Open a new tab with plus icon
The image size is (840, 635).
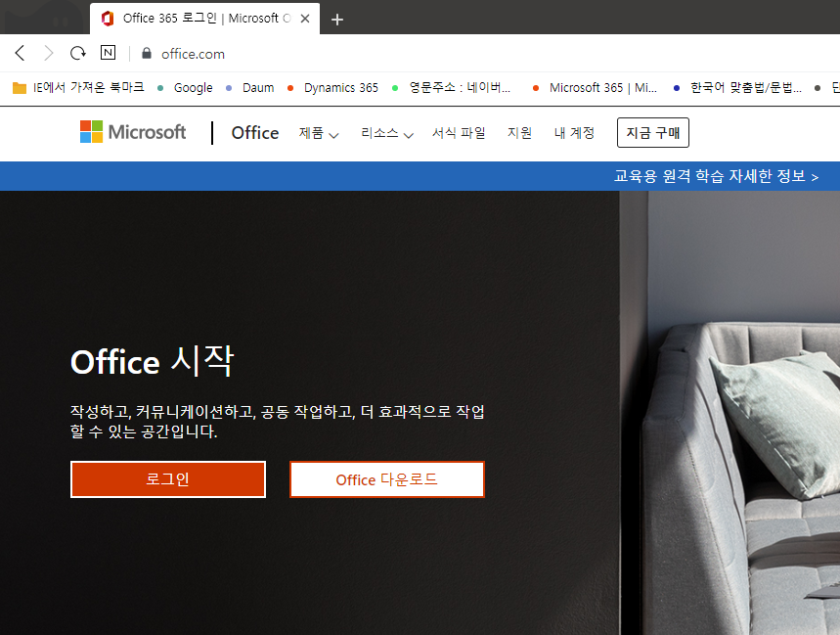(337, 20)
